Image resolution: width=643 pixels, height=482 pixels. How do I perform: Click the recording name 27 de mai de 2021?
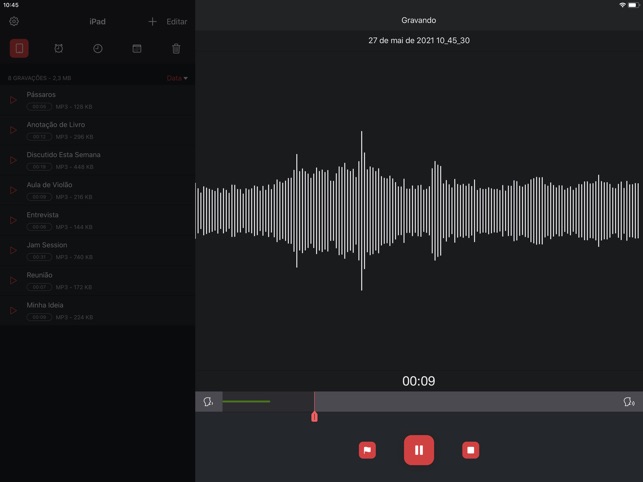tap(419, 41)
